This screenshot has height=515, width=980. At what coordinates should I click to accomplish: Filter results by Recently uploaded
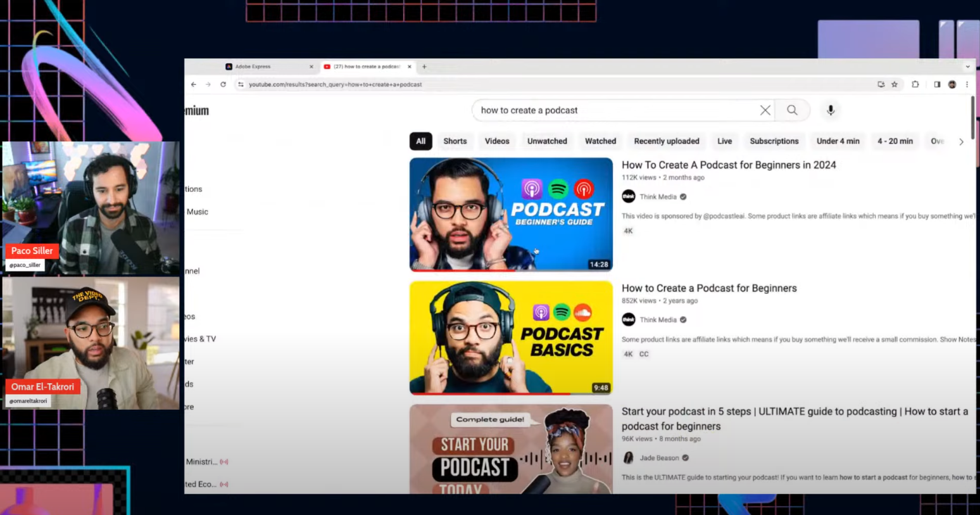click(667, 141)
